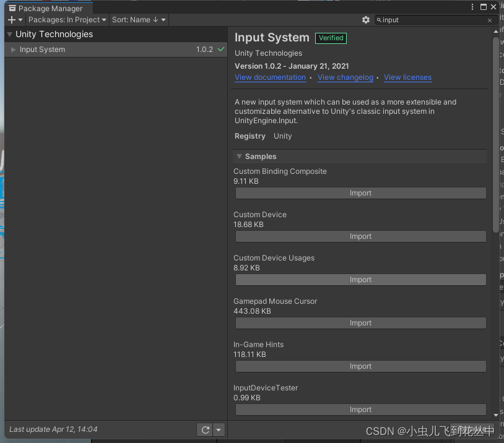Clear the search field with the X icon
The image size is (504, 443).
489,19
